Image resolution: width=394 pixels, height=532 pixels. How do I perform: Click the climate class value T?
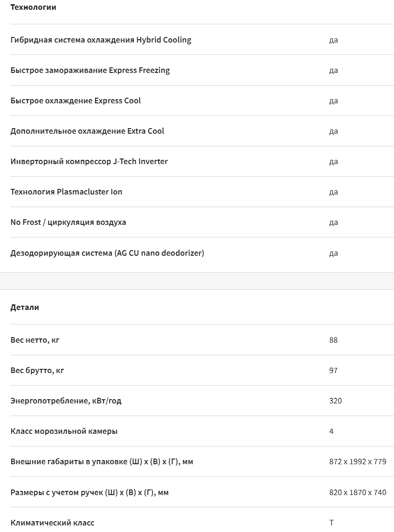331,523
